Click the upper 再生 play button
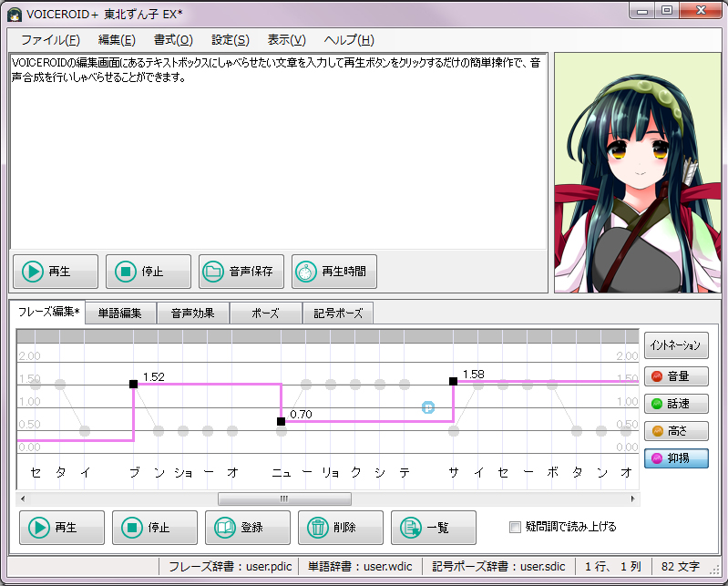 pyautogui.click(x=56, y=272)
